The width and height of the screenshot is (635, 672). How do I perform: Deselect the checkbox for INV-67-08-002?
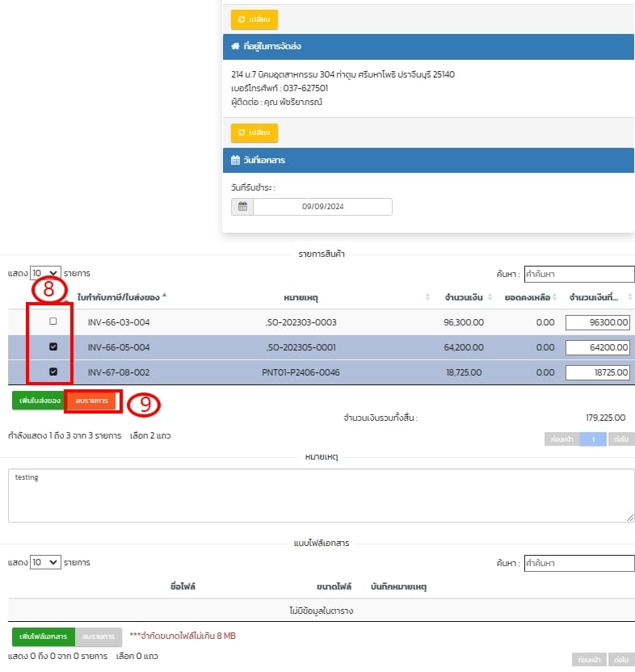point(53,372)
